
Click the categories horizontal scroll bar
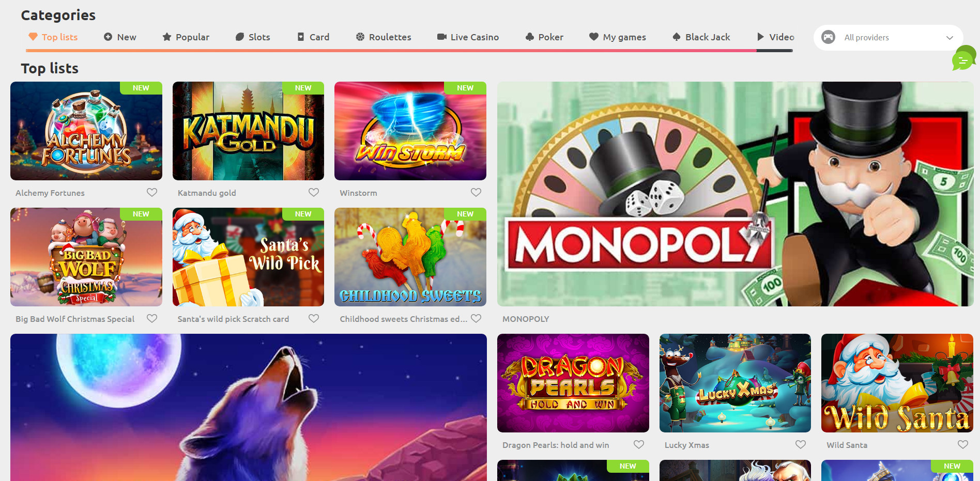coord(409,51)
